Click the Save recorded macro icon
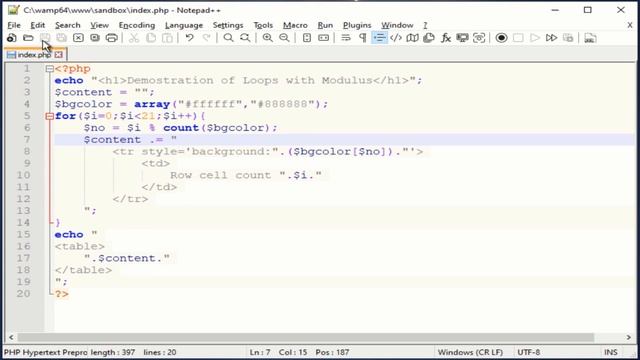Screen dimensions: 640x360 click(568, 38)
